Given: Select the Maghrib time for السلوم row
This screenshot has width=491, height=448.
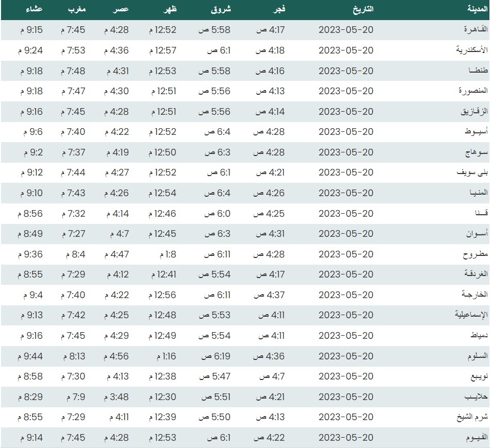Looking at the screenshot, I should pos(73,356).
